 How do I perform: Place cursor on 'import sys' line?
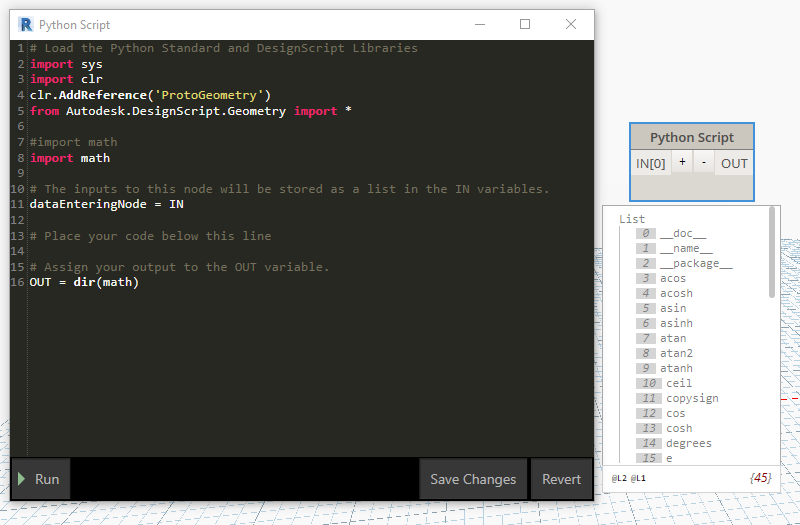coord(66,64)
